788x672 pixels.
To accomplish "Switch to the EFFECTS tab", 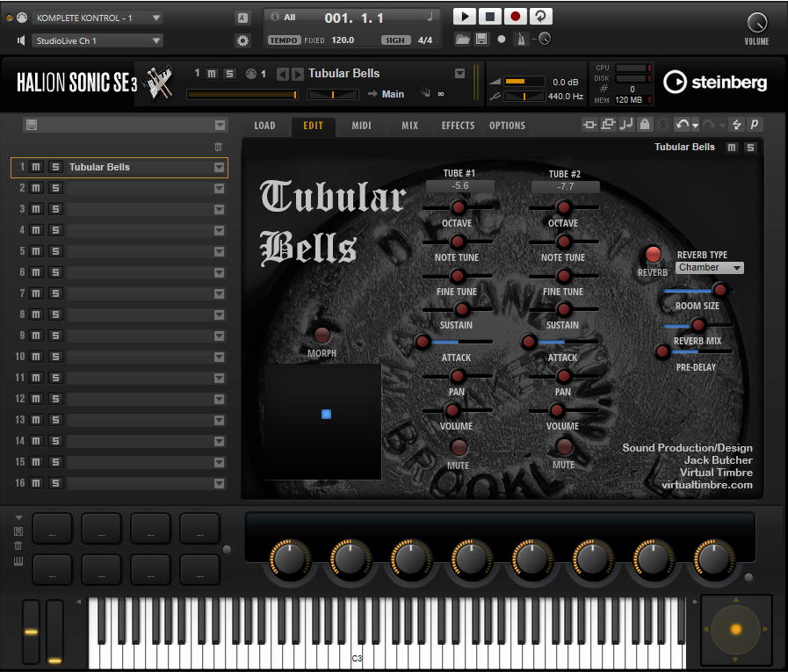I will tap(458, 126).
